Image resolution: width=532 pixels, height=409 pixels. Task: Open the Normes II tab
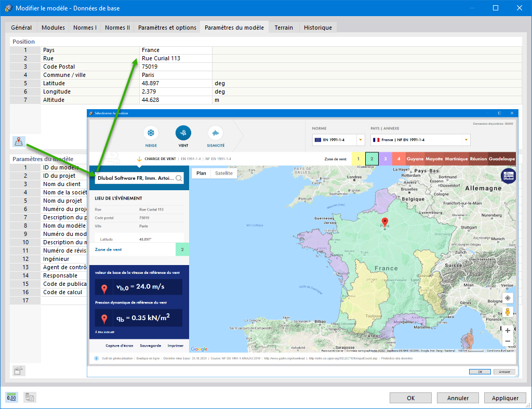tap(117, 28)
